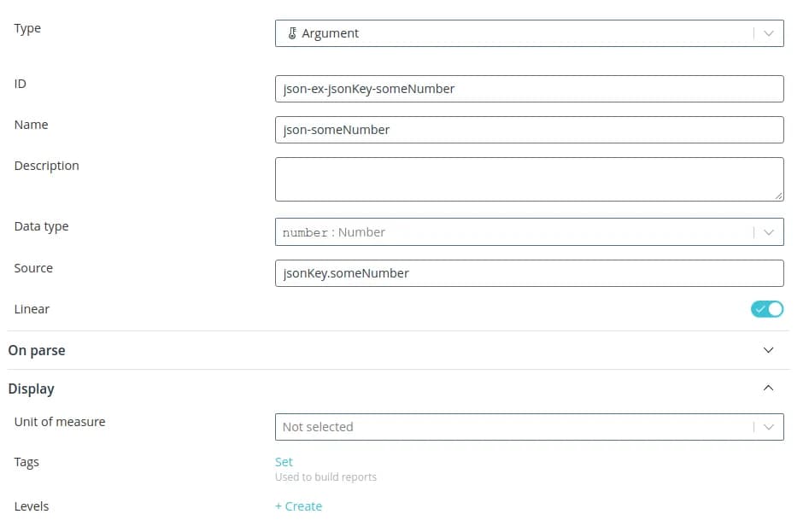
Task: Click the Type field chevron arrow
Action: click(768, 34)
